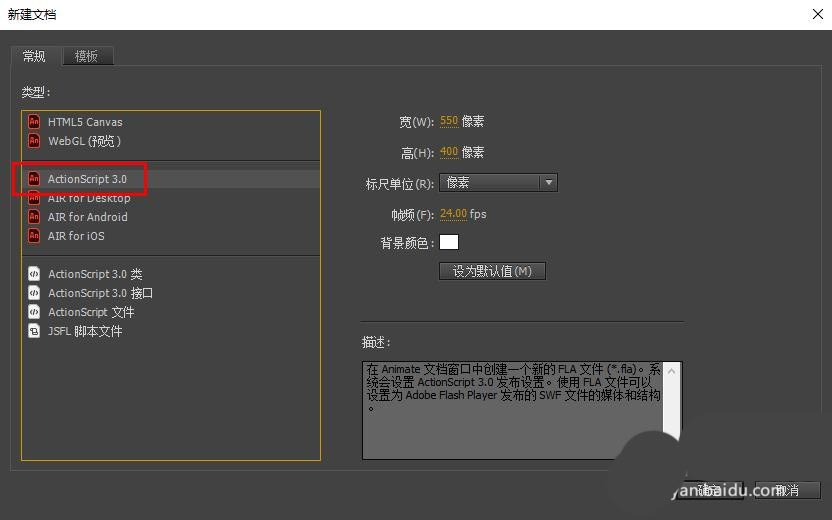
Task: Click the WebGL (预览) type icon
Action: [34, 141]
